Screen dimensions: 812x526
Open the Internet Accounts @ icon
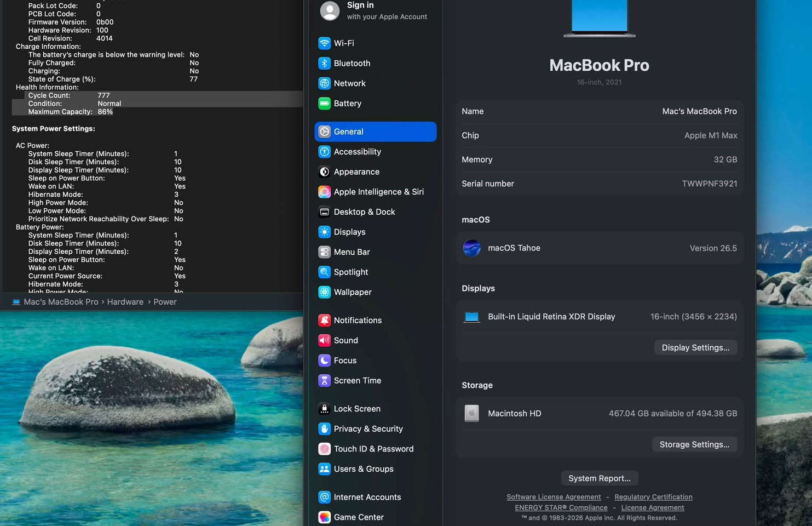click(x=324, y=497)
